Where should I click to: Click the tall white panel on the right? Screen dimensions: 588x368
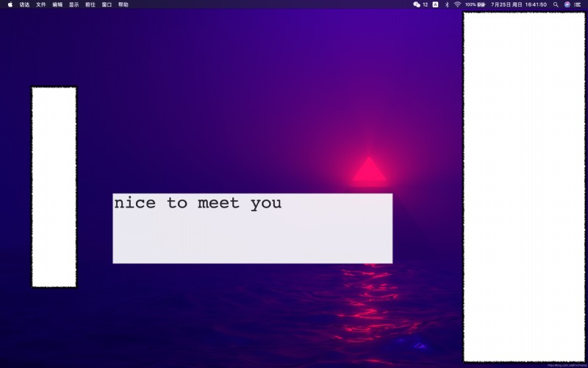pyautogui.click(x=524, y=187)
